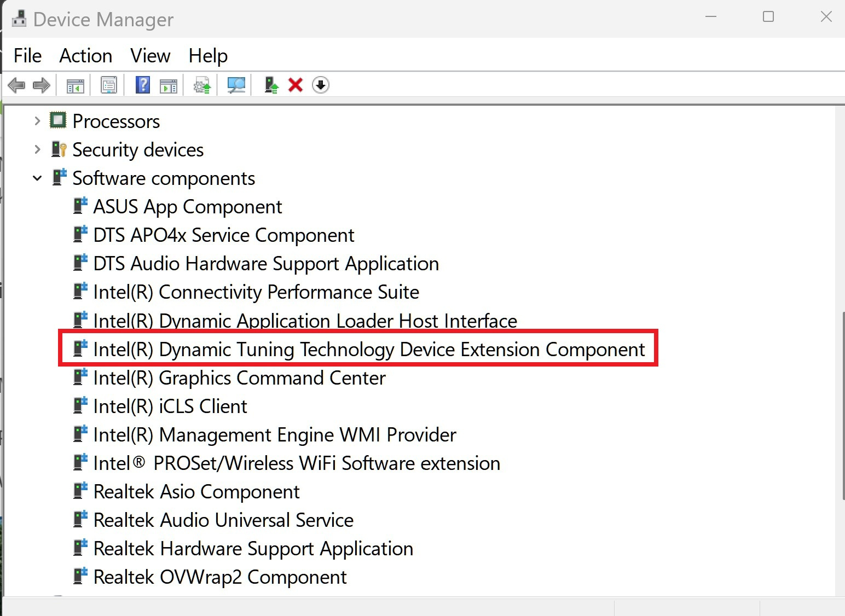The image size is (845, 616).
Task: Click Show/Hide Console Tree toolbar icon
Action: click(x=76, y=85)
